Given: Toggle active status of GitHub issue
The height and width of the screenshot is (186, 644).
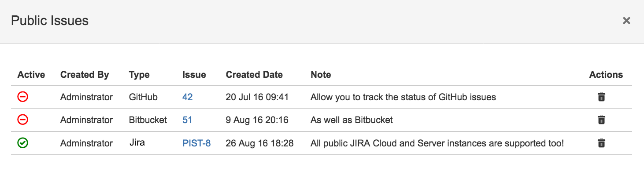Looking at the screenshot, I should pyautogui.click(x=23, y=97).
